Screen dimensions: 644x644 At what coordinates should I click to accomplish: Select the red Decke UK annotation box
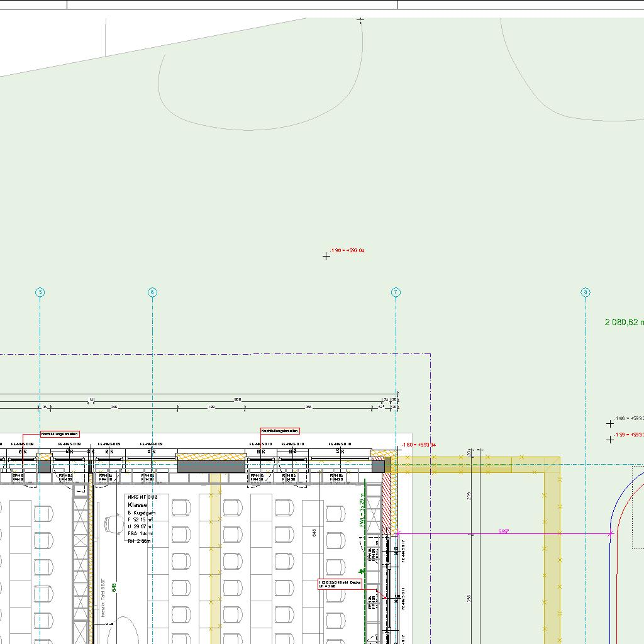pos(340,584)
